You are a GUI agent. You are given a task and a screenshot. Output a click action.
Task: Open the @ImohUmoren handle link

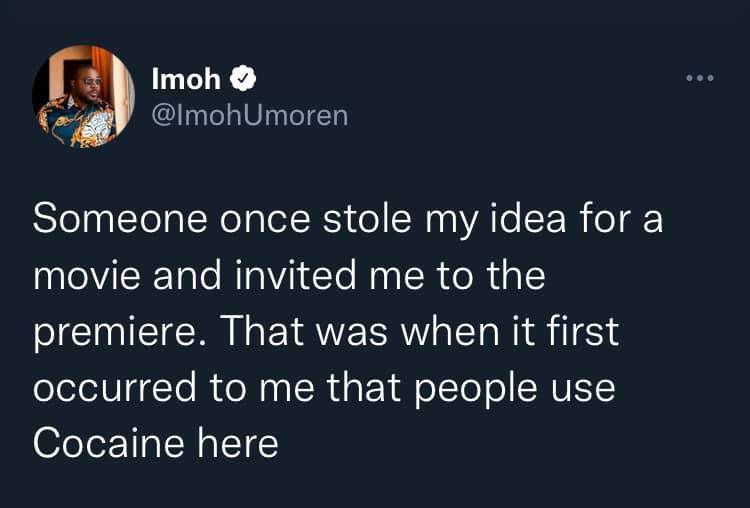[249, 115]
